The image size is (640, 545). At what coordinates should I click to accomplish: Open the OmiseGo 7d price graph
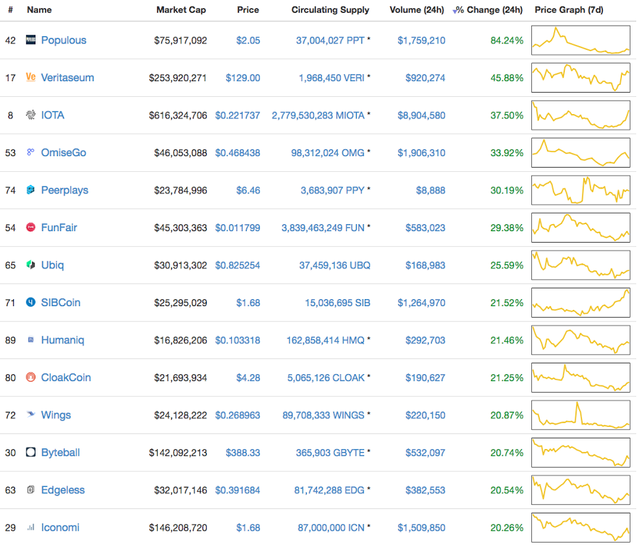coord(580,153)
